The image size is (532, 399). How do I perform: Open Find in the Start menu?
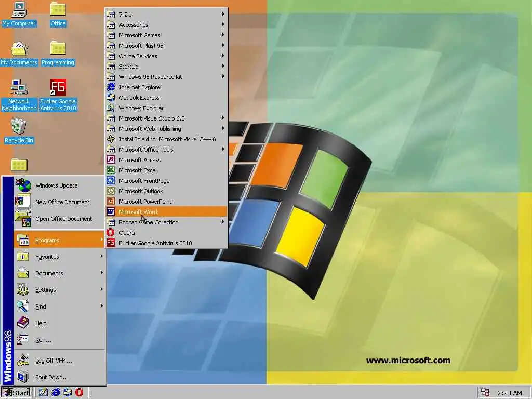point(59,307)
